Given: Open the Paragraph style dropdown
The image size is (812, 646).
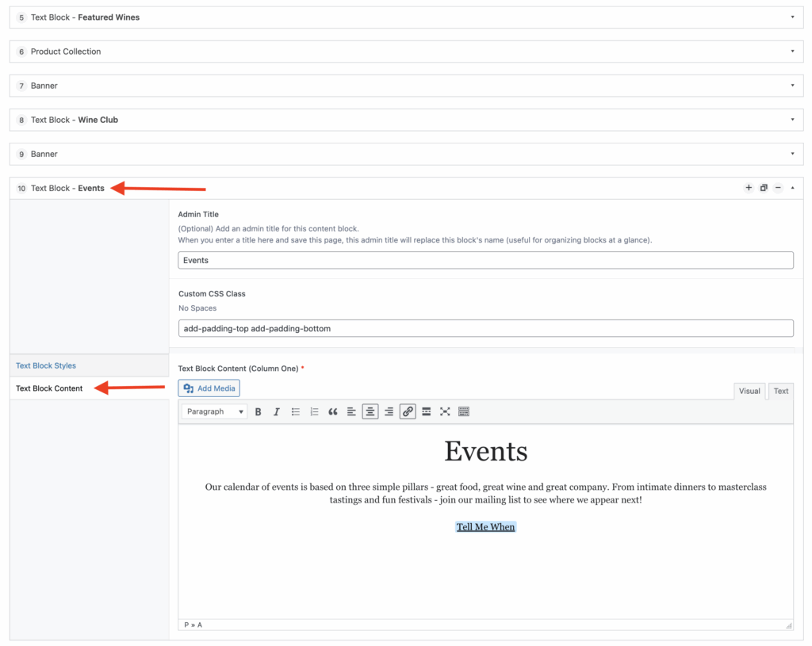Looking at the screenshot, I should [x=214, y=411].
